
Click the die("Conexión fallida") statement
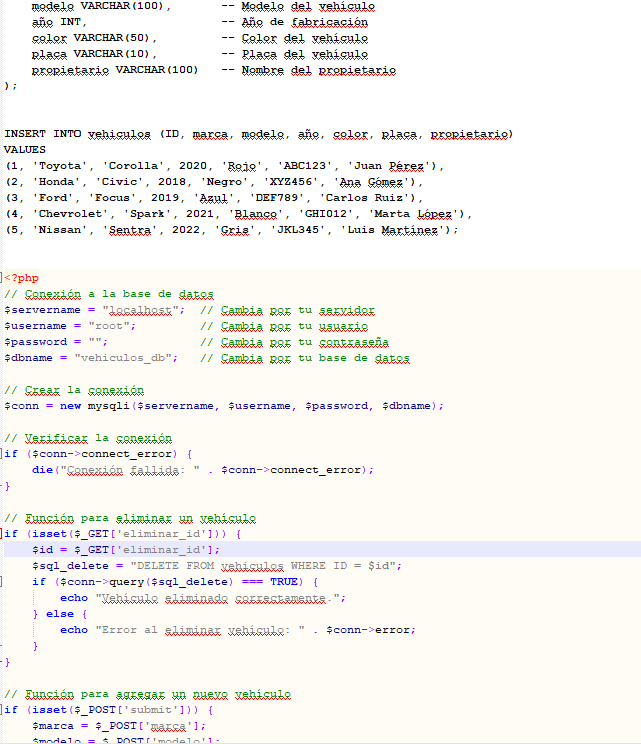coord(200,470)
